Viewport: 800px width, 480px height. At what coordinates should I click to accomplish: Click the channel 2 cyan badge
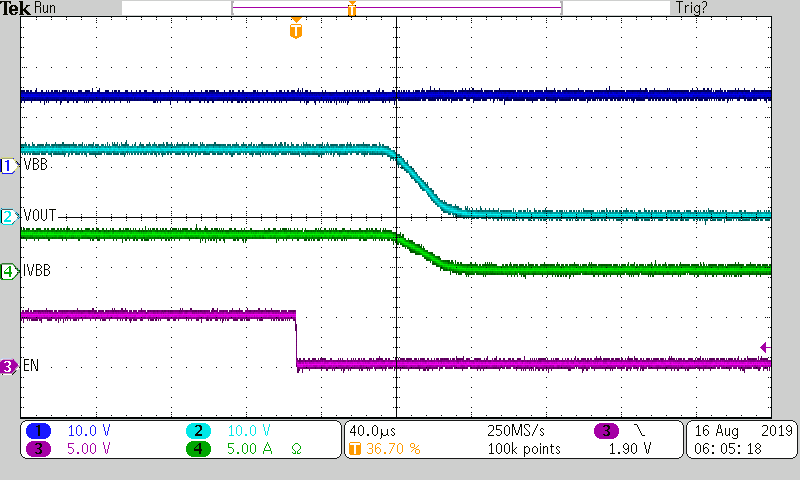198,431
